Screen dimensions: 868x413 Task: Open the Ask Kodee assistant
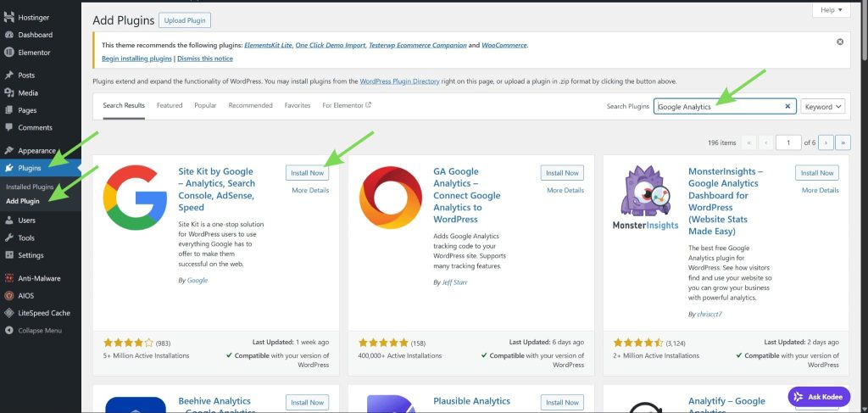click(819, 396)
